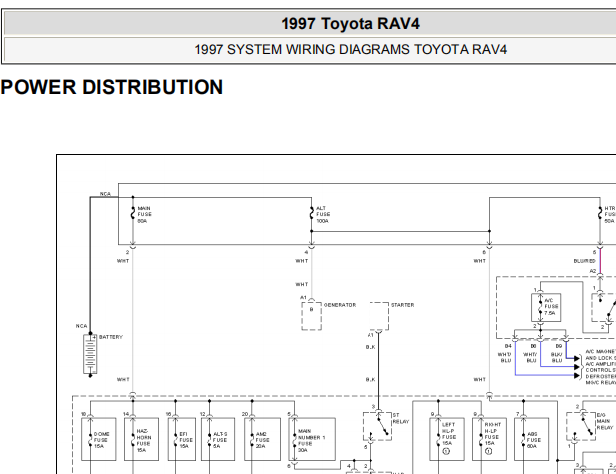Click the dashed starter component box

(x=379, y=316)
